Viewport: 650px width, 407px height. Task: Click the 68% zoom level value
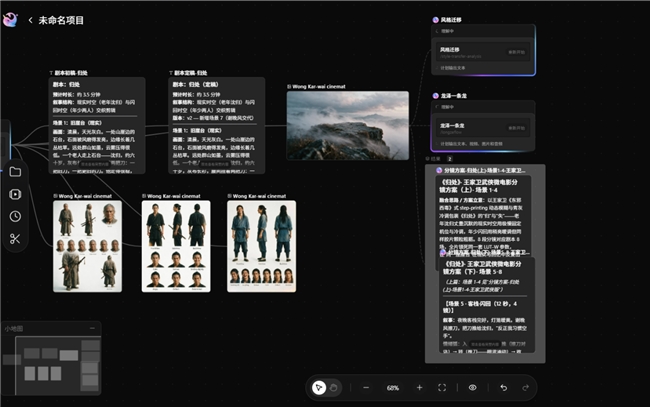pos(393,388)
